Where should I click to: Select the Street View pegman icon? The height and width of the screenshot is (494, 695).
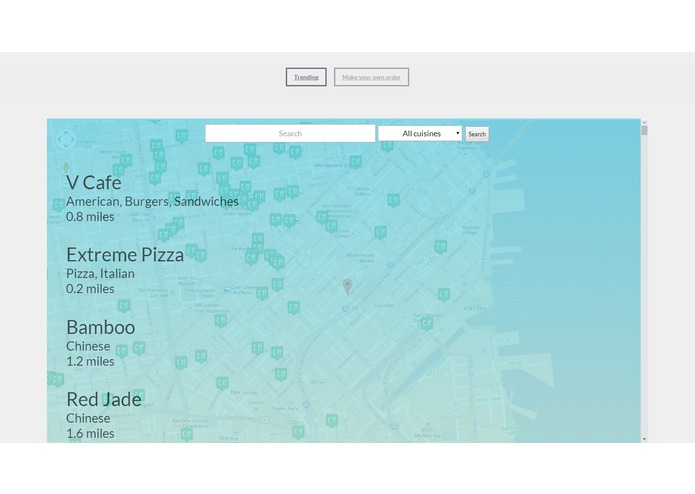pyautogui.click(x=66, y=167)
